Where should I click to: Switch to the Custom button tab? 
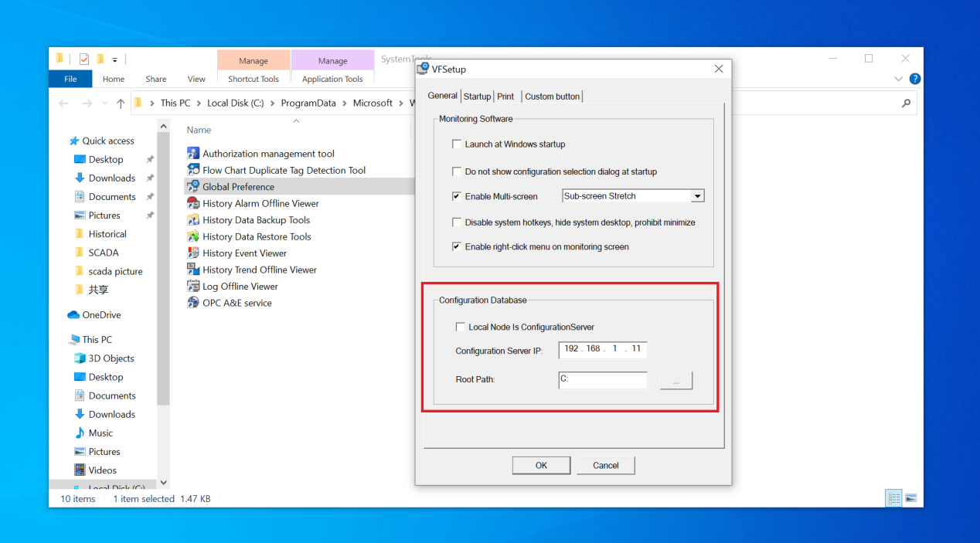pyautogui.click(x=552, y=97)
